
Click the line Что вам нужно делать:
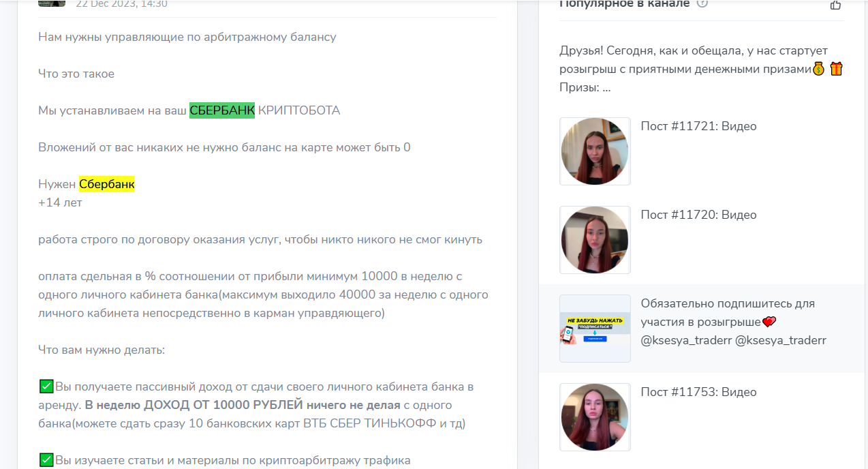point(102,350)
